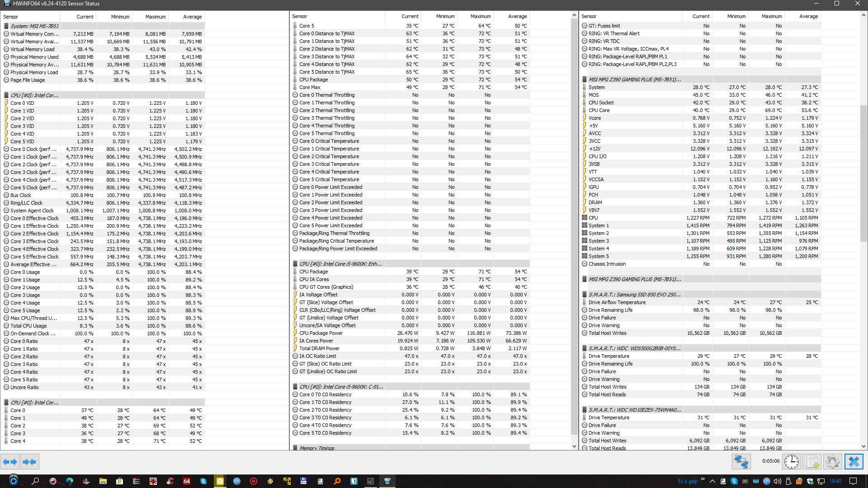
Task: Open orange magnifier taskbar app
Action: click(337, 481)
